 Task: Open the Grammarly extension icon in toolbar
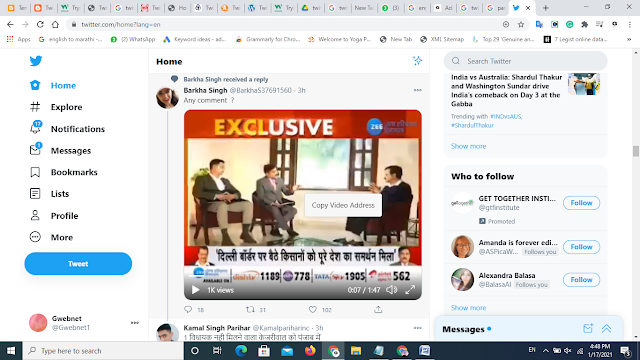[x=569, y=24]
